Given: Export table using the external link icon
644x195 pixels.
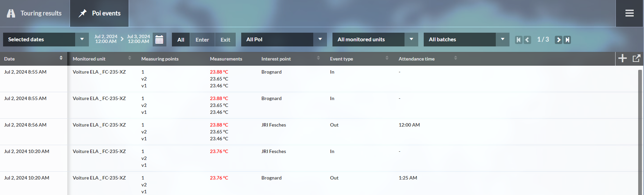Looking at the screenshot, I should (x=636, y=58).
